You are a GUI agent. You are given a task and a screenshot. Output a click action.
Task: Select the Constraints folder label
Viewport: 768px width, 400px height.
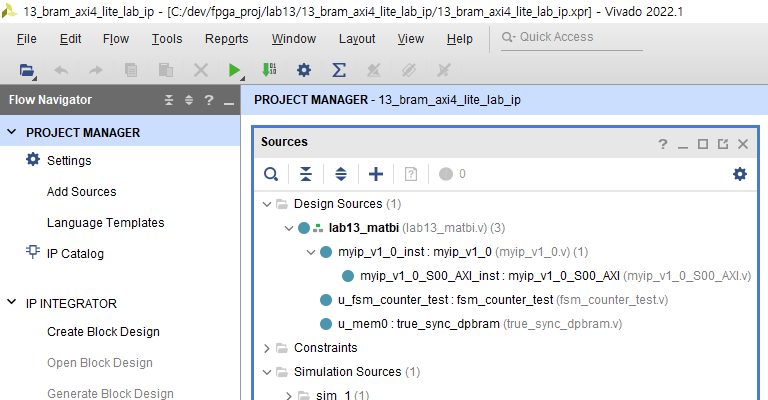(326, 348)
